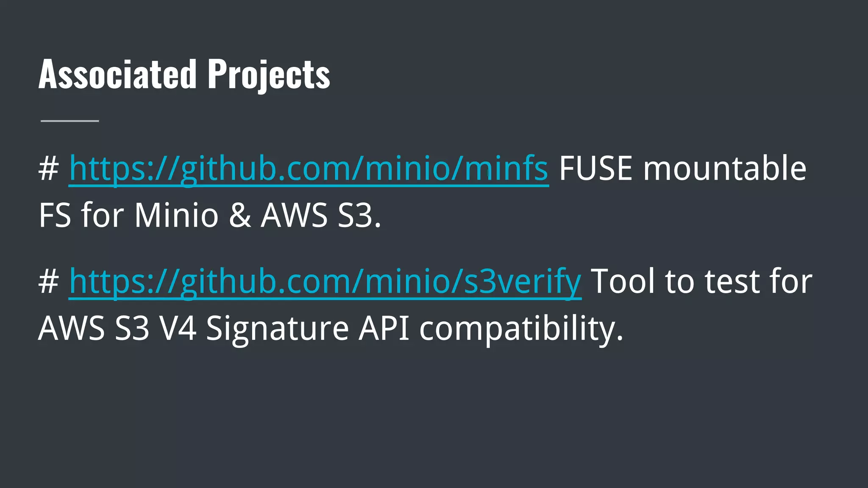
Task: Click the word "Associated" in the title
Action: click(x=117, y=74)
